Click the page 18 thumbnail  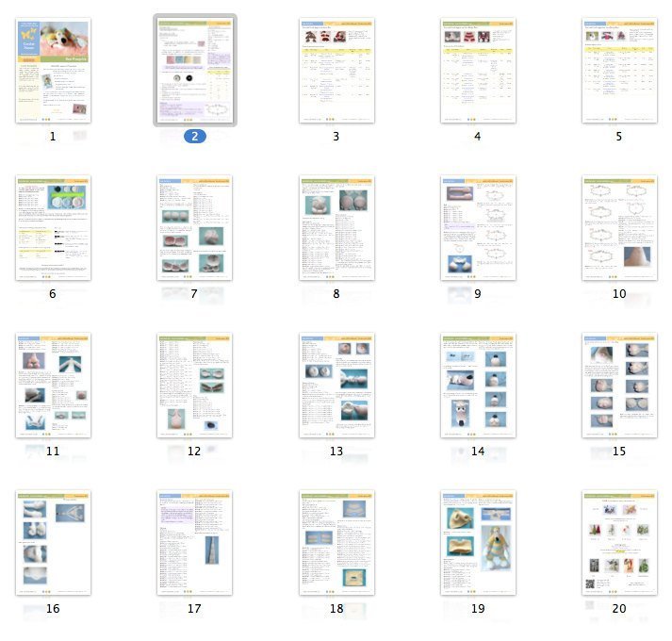pyautogui.click(x=336, y=543)
